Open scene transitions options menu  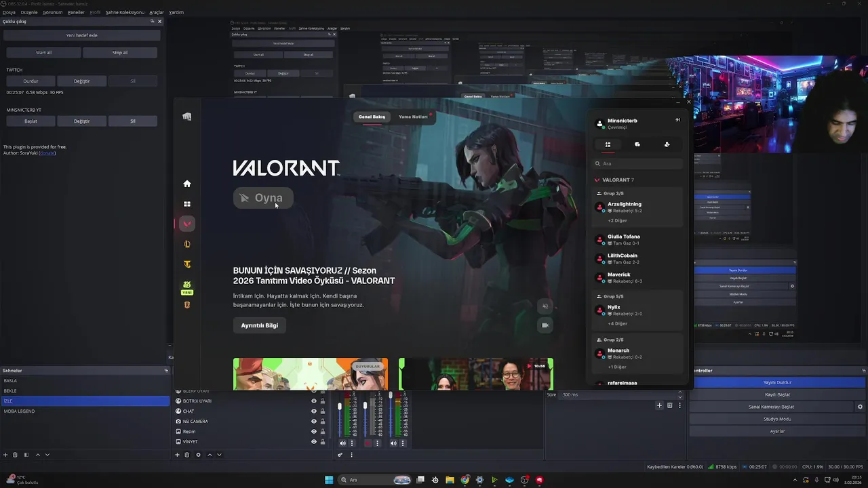pos(679,405)
